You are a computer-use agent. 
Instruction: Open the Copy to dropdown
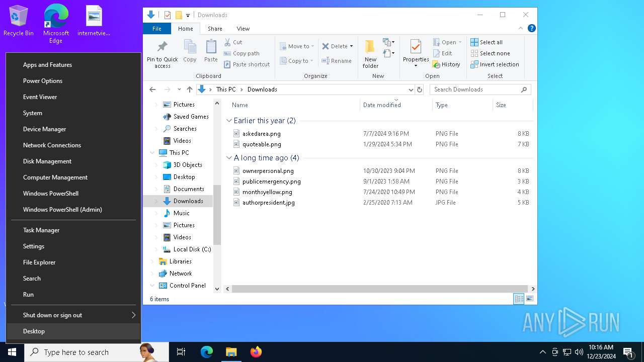pyautogui.click(x=297, y=61)
